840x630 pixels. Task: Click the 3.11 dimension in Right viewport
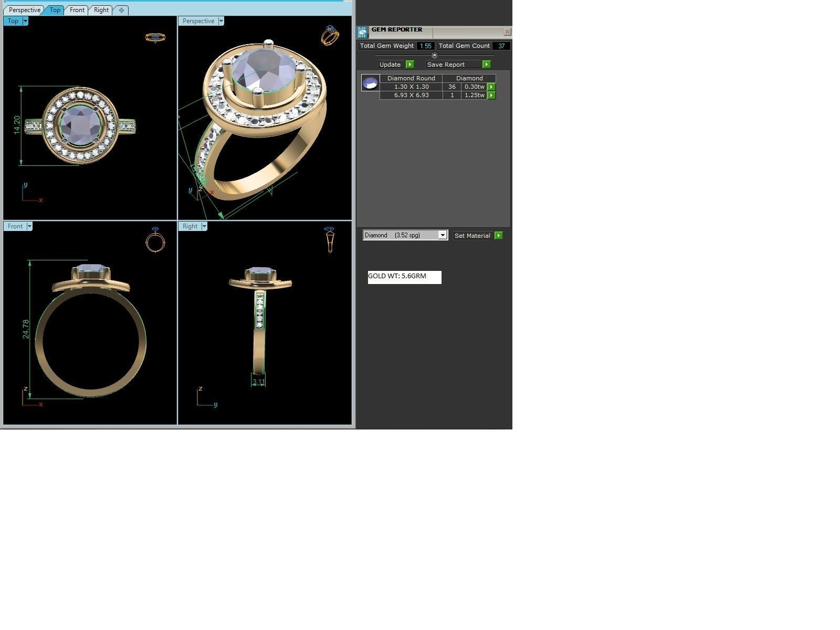pyautogui.click(x=258, y=382)
